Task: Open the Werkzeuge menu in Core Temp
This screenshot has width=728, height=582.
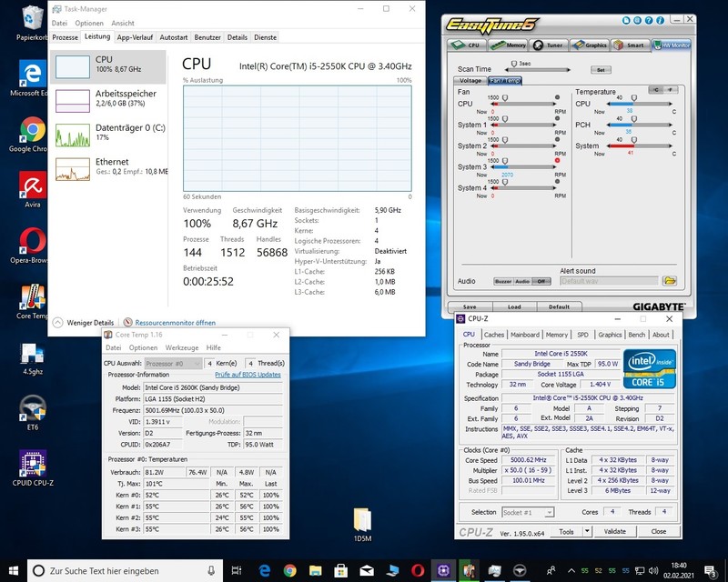Action: click(x=182, y=347)
